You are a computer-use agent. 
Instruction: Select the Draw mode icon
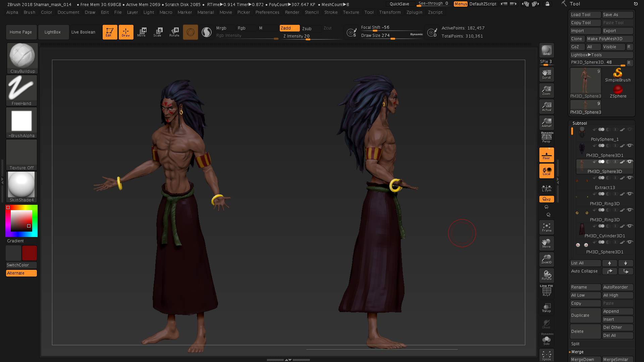click(x=126, y=32)
